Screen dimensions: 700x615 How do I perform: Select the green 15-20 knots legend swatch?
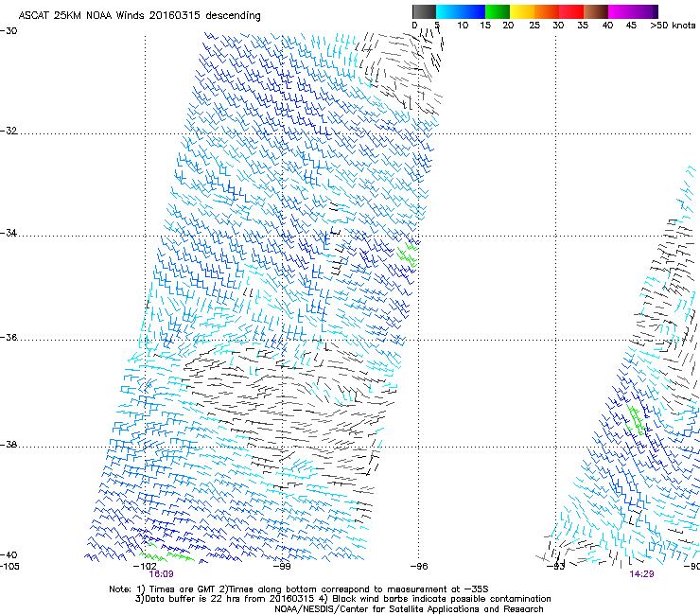click(x=498, y=11)
